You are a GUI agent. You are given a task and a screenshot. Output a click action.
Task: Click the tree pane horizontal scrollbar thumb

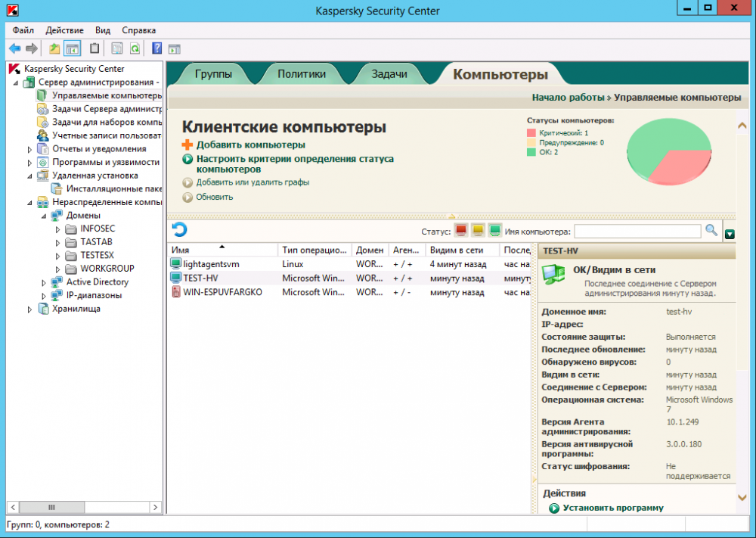coord(51,507)
